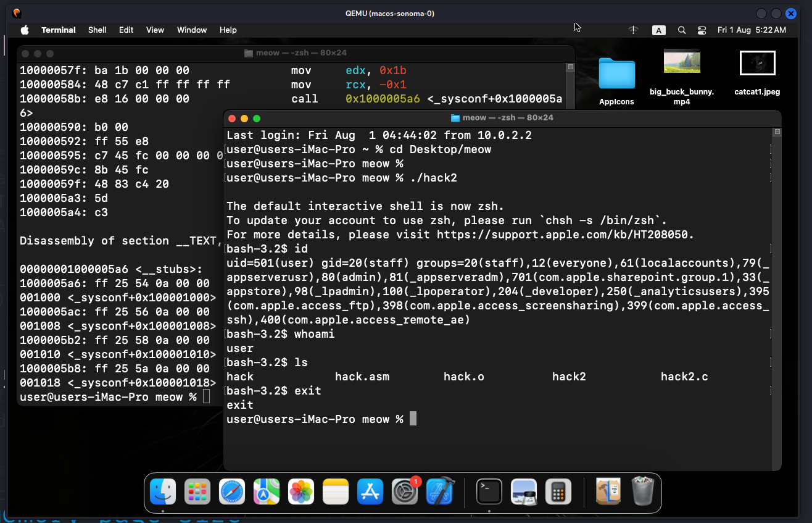Screen dimensions: 812x523
Task: Click the cursor block at front terminal prompt
Action: 413,419
